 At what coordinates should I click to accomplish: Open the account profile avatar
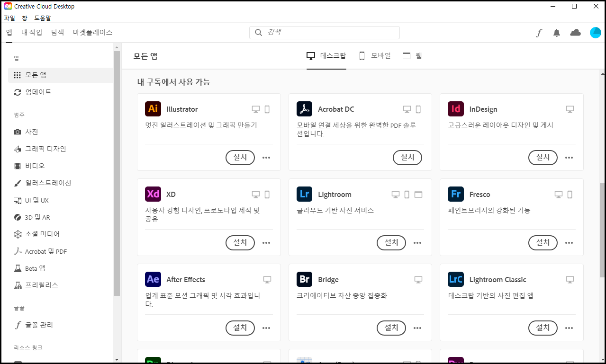click(x=596, y=33)
